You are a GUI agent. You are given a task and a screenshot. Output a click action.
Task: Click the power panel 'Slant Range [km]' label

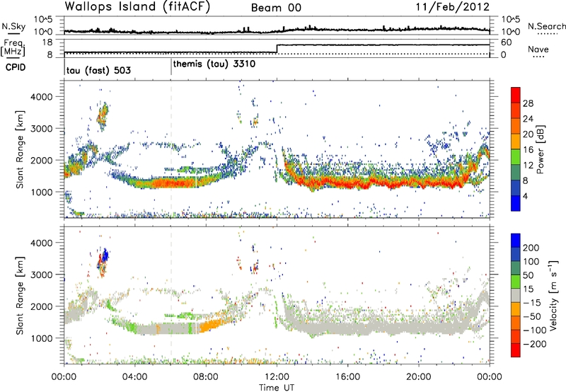click(x=20, y=149)
